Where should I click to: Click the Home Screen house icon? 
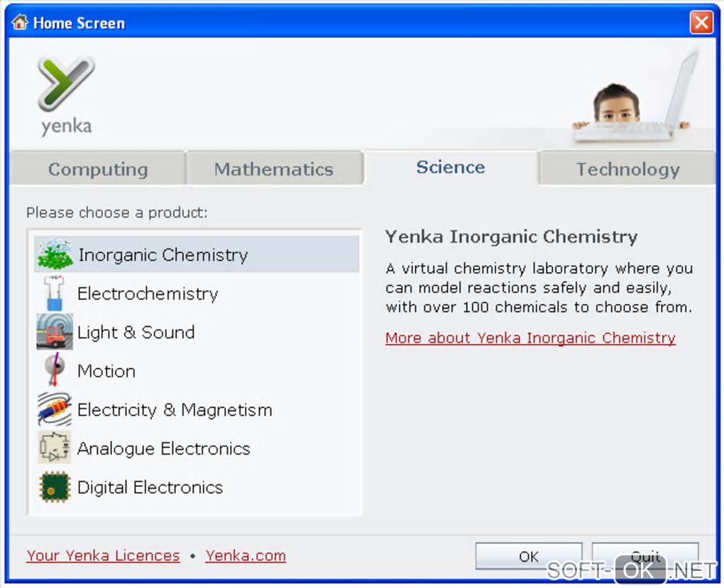coord(20,22)
